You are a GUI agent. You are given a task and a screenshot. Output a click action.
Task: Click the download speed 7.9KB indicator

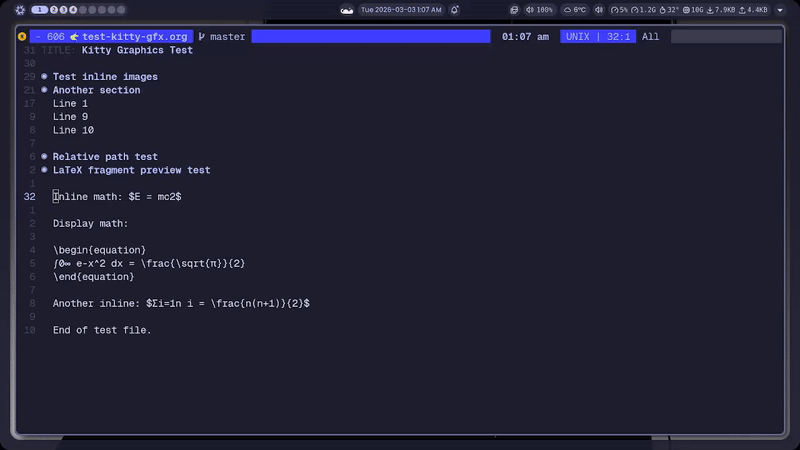(x=721, y=10)
